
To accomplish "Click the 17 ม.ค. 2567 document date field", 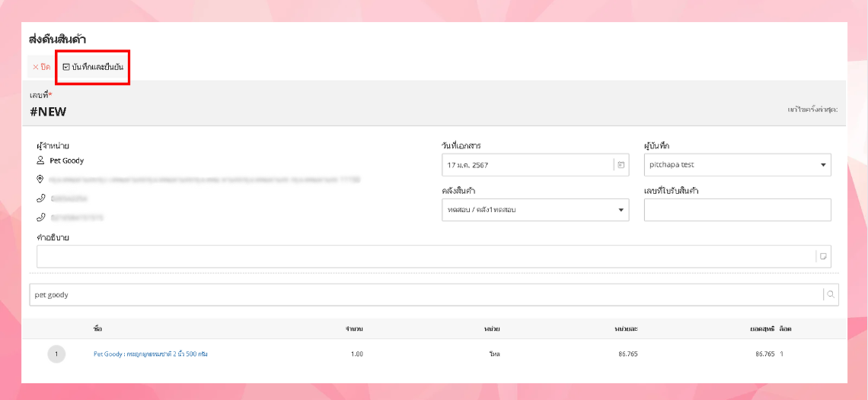I will [527, 164].
